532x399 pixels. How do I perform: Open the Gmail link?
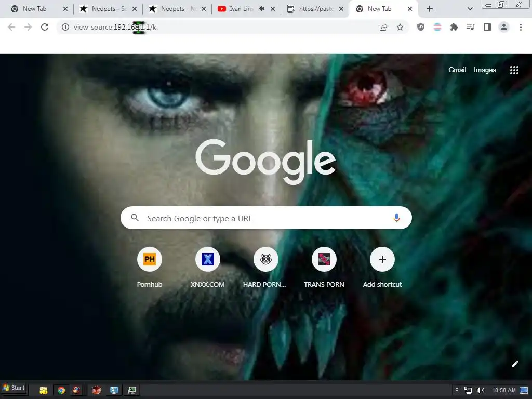click(x=457, y=70)
